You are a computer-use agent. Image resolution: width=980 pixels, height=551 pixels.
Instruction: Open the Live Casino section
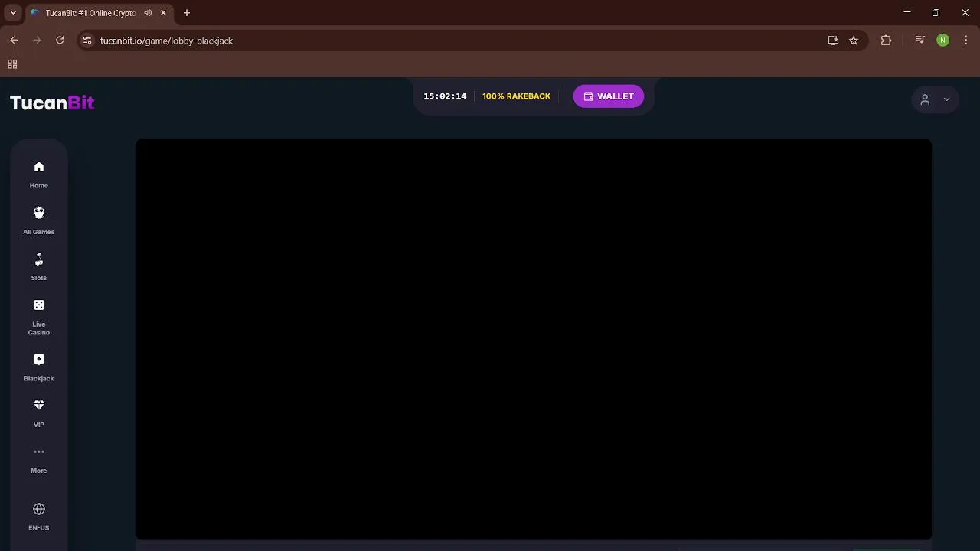pyautogui.click(x=39, y=317)
